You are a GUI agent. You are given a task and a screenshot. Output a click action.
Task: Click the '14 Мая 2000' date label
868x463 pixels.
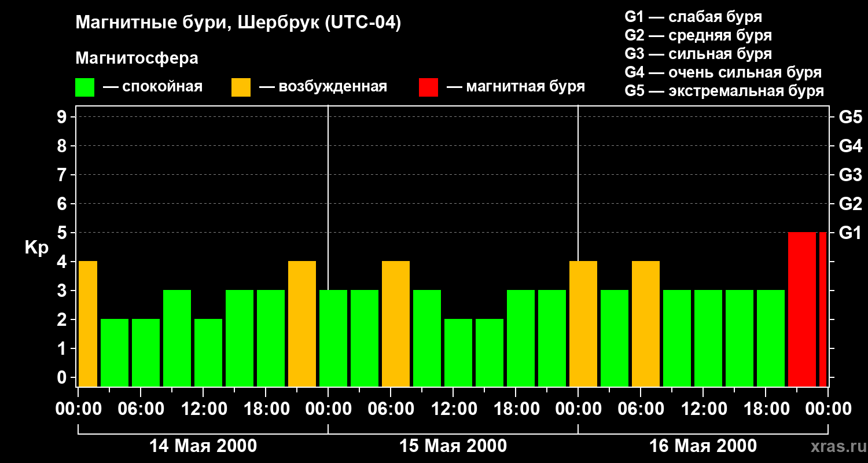coord(203,446)
